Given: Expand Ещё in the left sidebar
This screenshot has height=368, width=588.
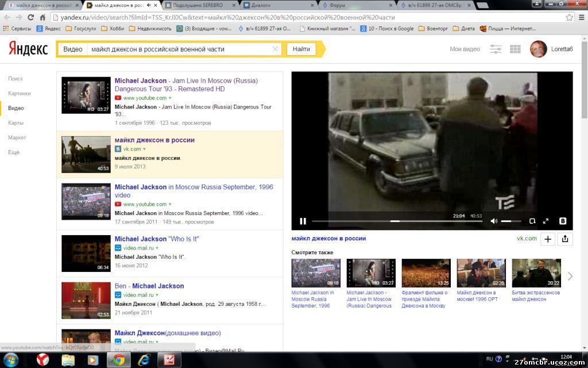Looking at the screenshot, I should pyautogui.click(x=14, y=152).
